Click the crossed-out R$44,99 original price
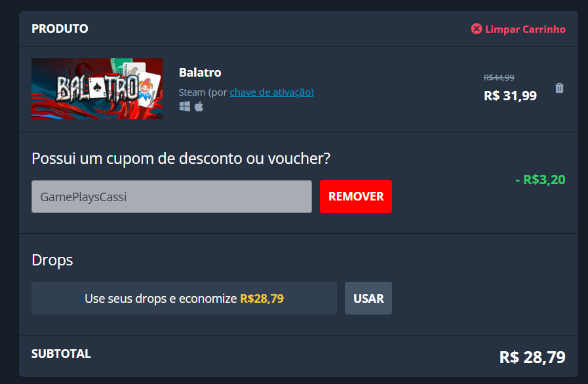This screenshot has width=588, height=384. [499, 77]
